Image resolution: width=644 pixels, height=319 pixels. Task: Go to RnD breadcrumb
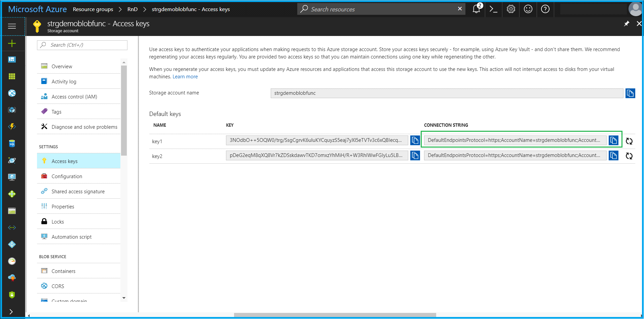click(132, 9)
